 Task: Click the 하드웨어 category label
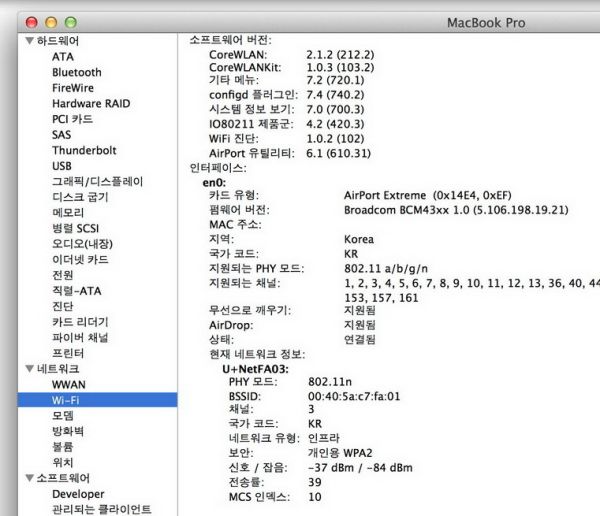coord(58,41)
